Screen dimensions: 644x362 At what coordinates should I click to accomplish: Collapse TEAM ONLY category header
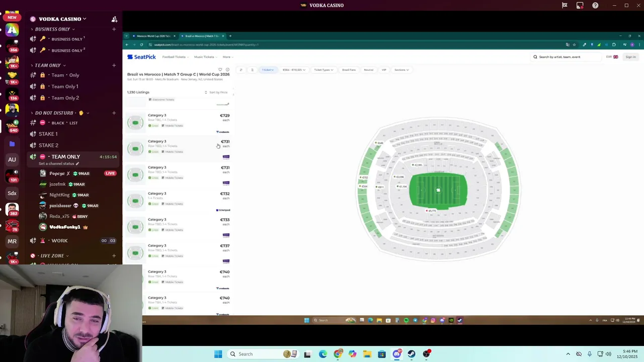[47, 65]
